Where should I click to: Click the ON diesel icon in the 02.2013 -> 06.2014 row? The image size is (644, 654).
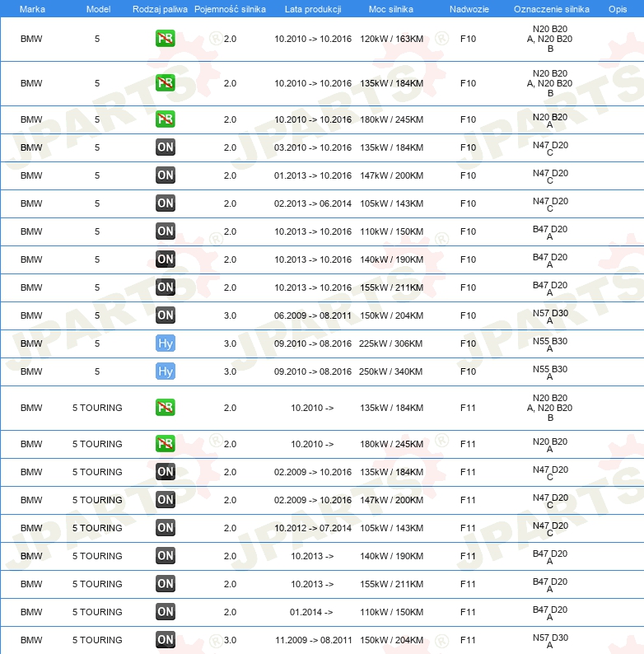point(166,203)
